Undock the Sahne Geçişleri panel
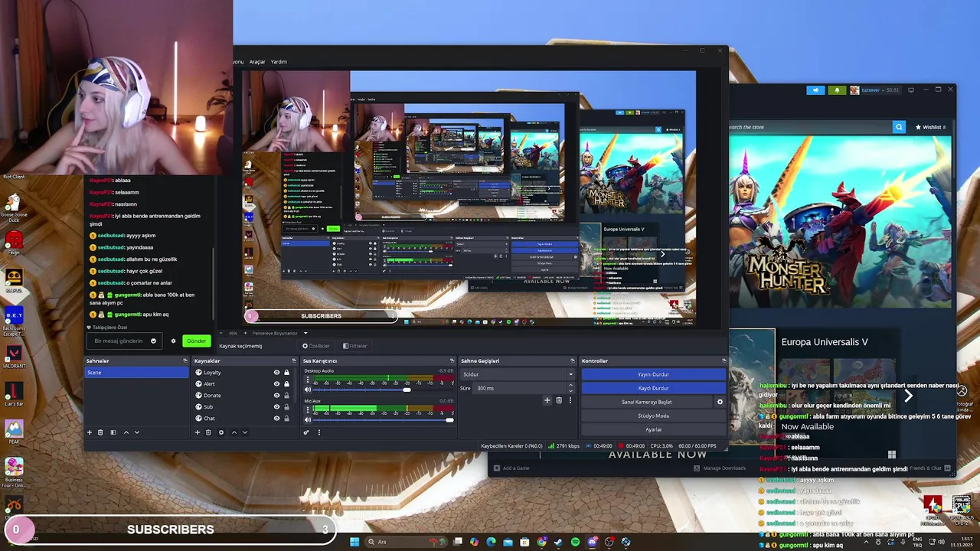The height and width of the screenshot is (551, 980). tap(572, 360)
